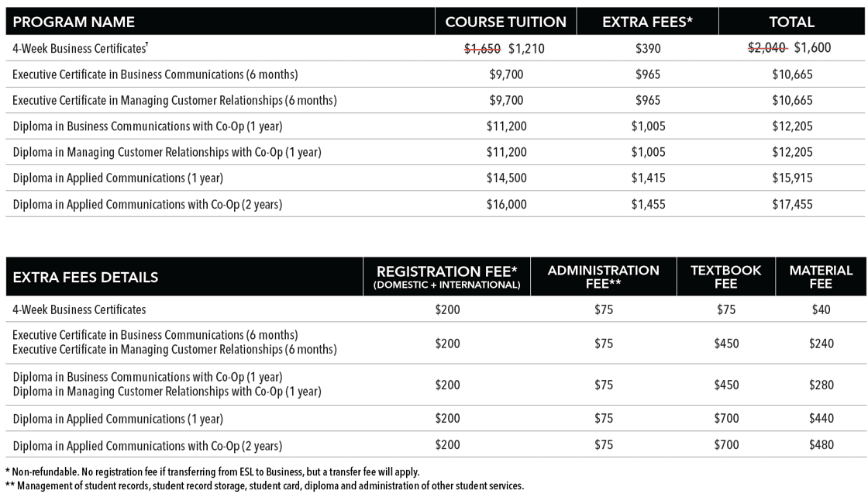This screenshot has width=868, height=494.
Task: Select the TEXTBOOK FEE column header
Action: point(725,277)
